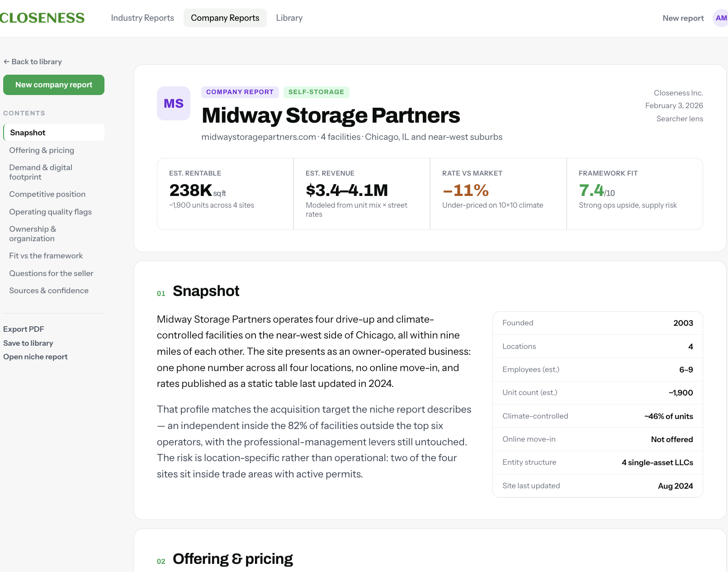Screen dimensions: 728x572
Task: Click the SELF-STORAGE tag
Action: [317, 92]
